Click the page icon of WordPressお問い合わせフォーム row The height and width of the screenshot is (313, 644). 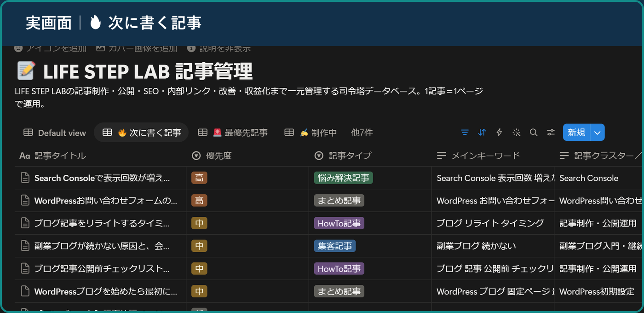[25, 201]
